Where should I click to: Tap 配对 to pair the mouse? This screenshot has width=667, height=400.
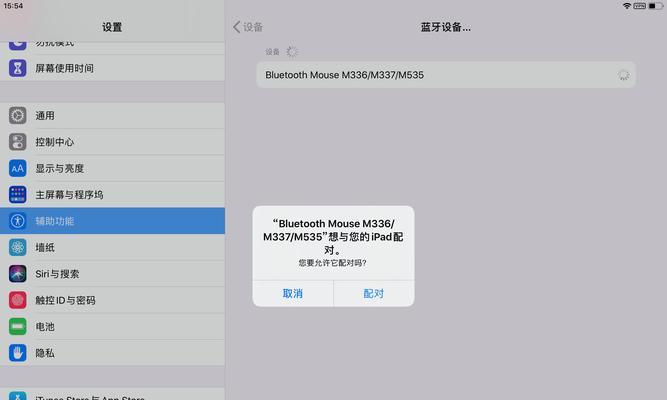[x=374, y=294]
